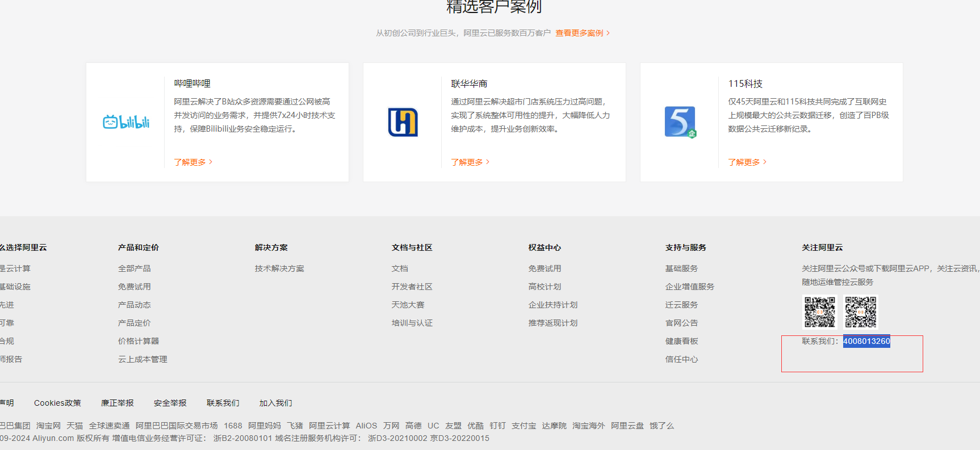This screenshot has width=980, height=450.
Task: Open 全部产品 footer link
Action: pos(135,268)
